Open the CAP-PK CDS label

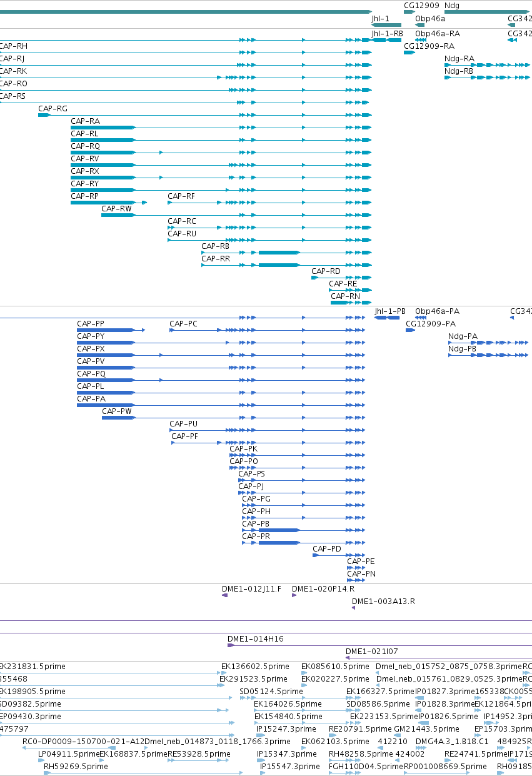[x=244, y=449]
